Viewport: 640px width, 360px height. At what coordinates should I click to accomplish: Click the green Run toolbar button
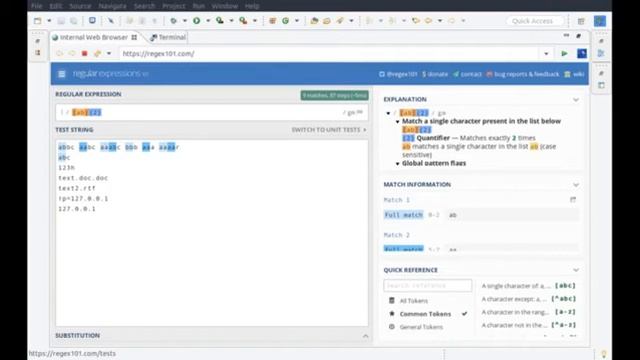coord(197,20)
